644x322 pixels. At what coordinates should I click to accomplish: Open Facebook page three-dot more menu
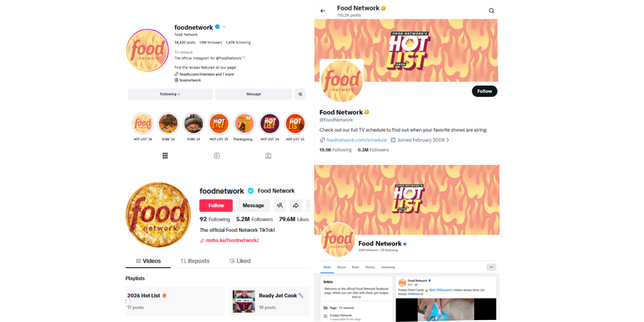tap(491, 267)
